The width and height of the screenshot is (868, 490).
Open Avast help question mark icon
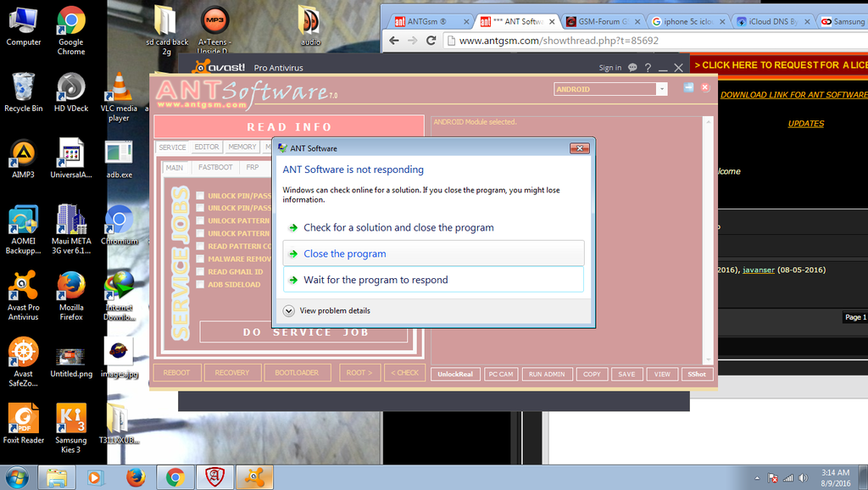[x=648, y=68]
